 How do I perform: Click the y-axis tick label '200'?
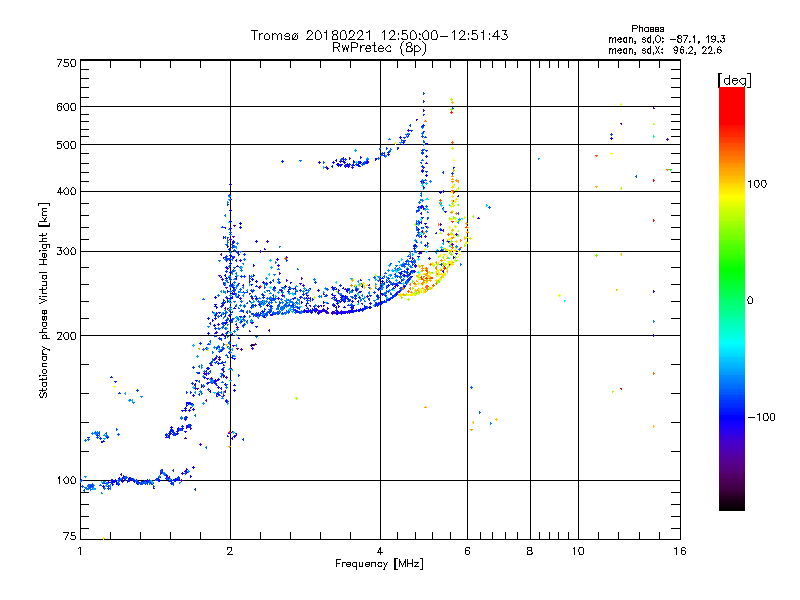pos(66,336)
